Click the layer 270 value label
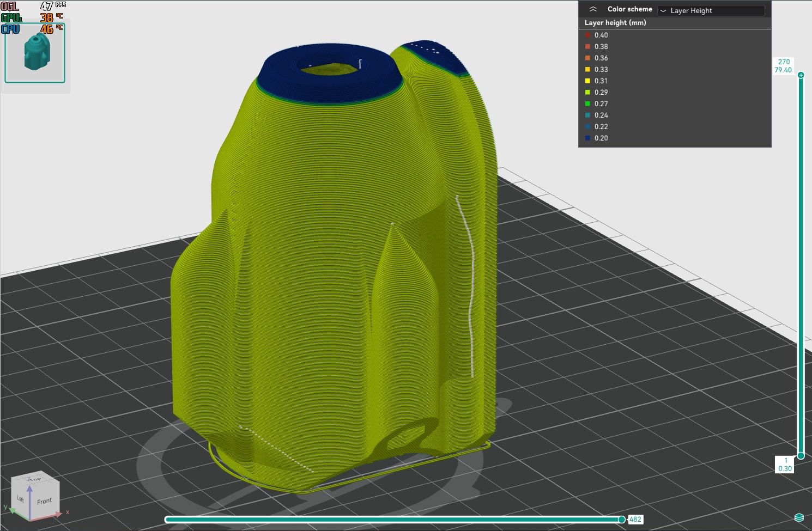 point(784,66)
